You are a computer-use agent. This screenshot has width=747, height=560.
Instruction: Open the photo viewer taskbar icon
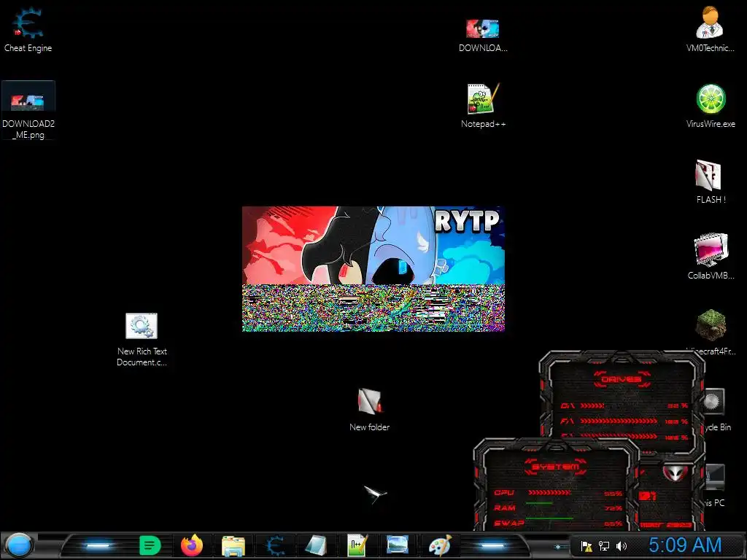pyautogui.click(x=398, y=545)
